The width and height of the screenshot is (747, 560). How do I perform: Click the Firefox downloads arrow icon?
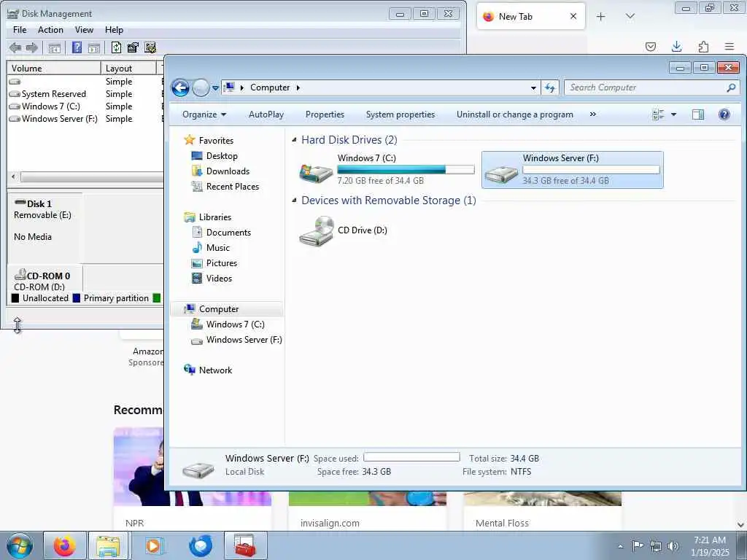(676, 46)
